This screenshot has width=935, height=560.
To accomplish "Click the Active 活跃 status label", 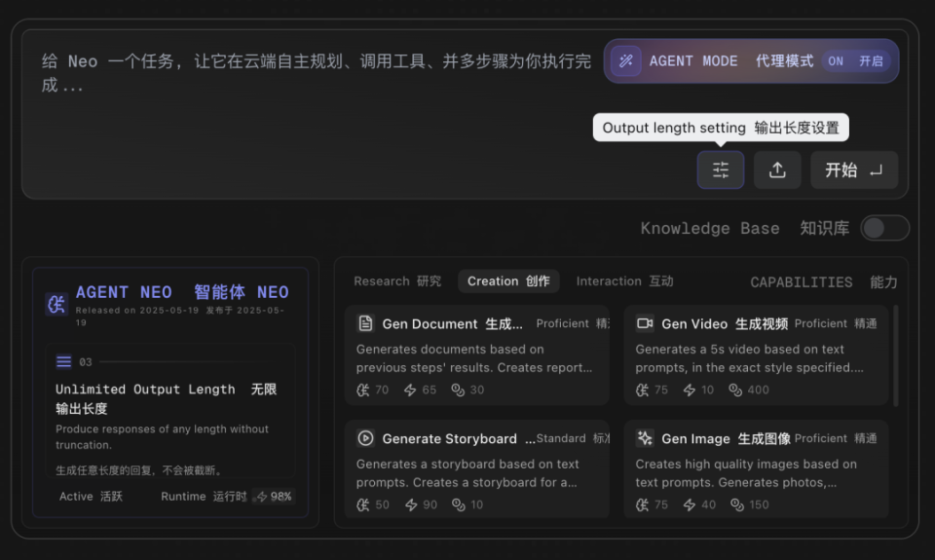I will point(91,496).
